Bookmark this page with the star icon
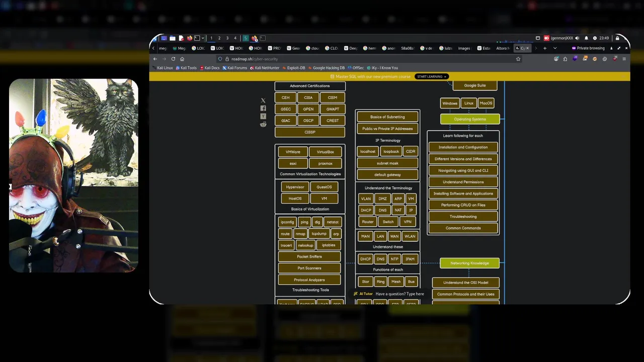 click(518, 59)
